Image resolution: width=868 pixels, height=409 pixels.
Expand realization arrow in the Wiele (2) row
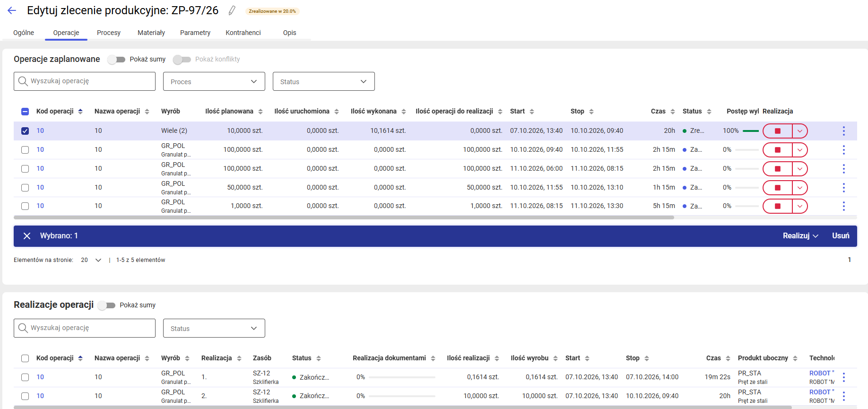800,131
